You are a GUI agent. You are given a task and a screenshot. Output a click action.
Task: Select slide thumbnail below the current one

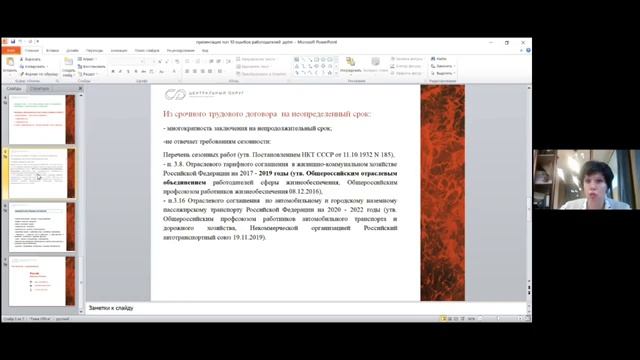point(42,227)
